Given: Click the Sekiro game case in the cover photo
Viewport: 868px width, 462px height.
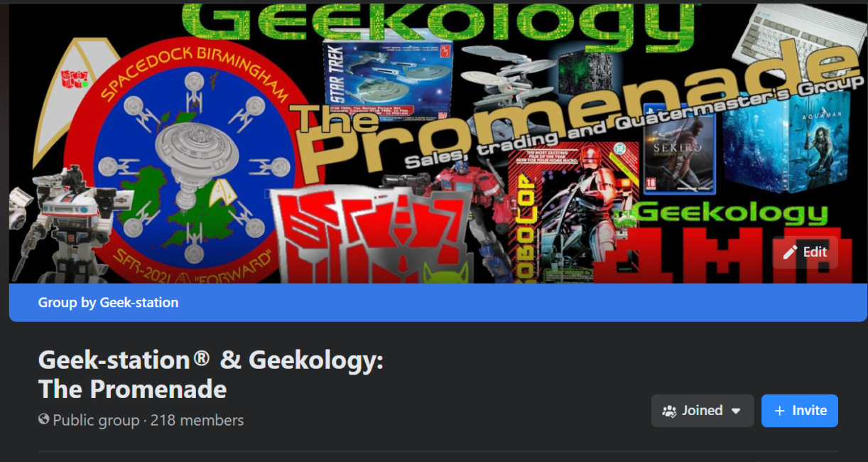Looking at the screenshot, I should point(678,151).
